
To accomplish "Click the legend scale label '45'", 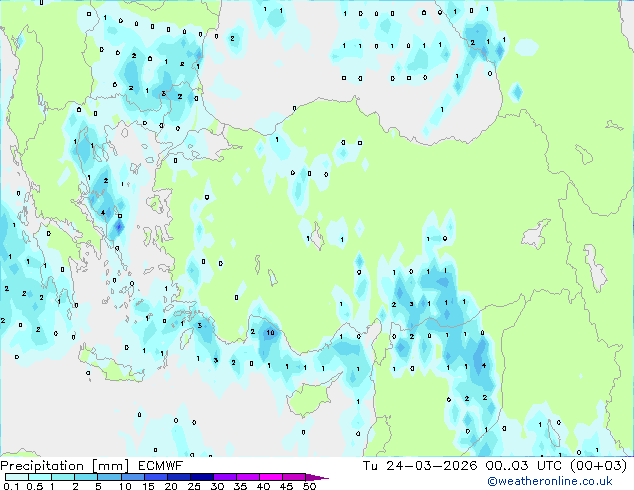I will tap(286, 486).
